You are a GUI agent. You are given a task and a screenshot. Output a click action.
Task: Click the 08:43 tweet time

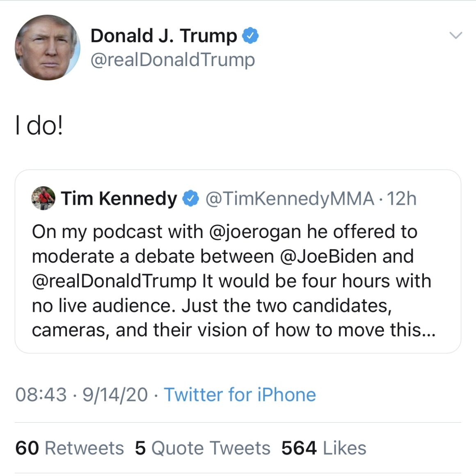pos(41,395)
